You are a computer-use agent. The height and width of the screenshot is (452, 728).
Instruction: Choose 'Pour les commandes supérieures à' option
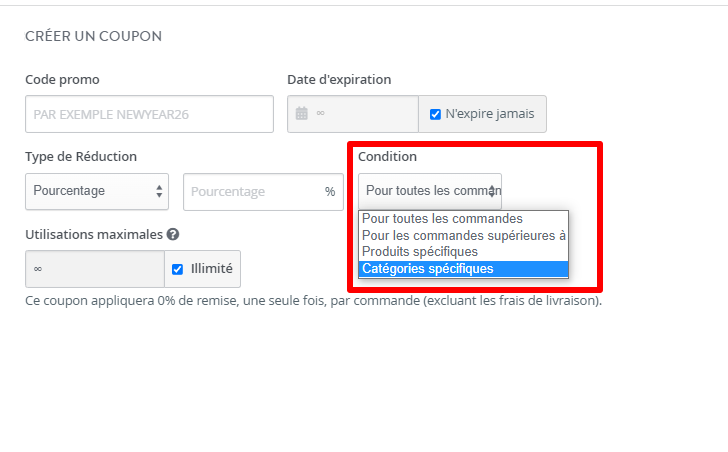pyautogui.click(x=463, y=235)
